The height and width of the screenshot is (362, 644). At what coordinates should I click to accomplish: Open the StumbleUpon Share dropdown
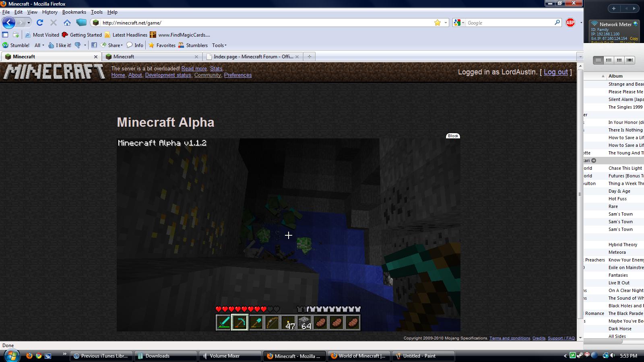(x=111, y=45)
